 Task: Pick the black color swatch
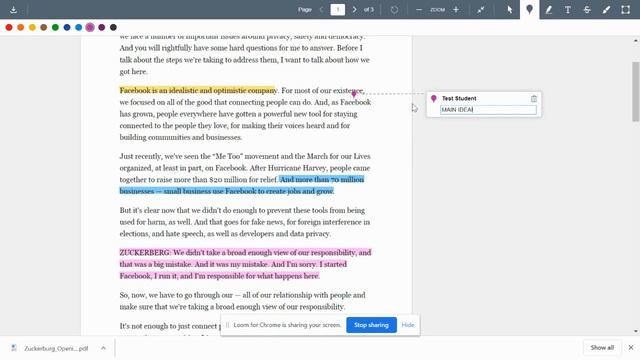coord(113,27)
